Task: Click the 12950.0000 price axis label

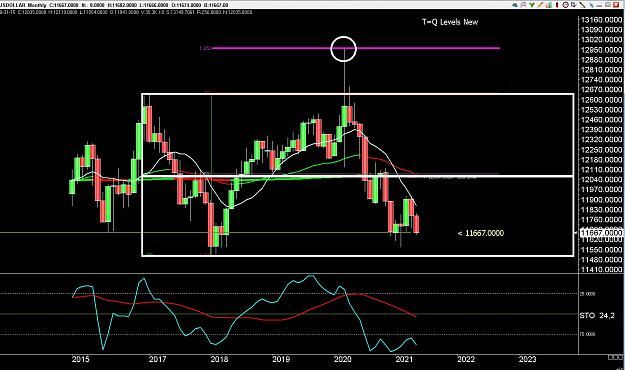Action: pos(601,50)
